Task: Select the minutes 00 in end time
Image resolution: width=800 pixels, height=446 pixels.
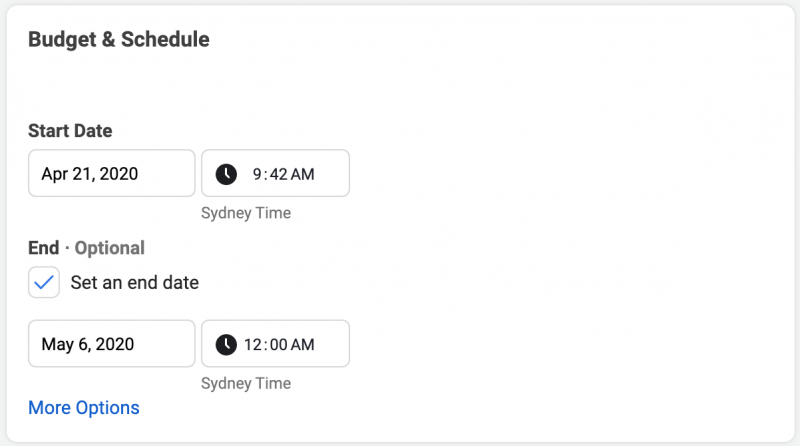Action: click(279, 344)
